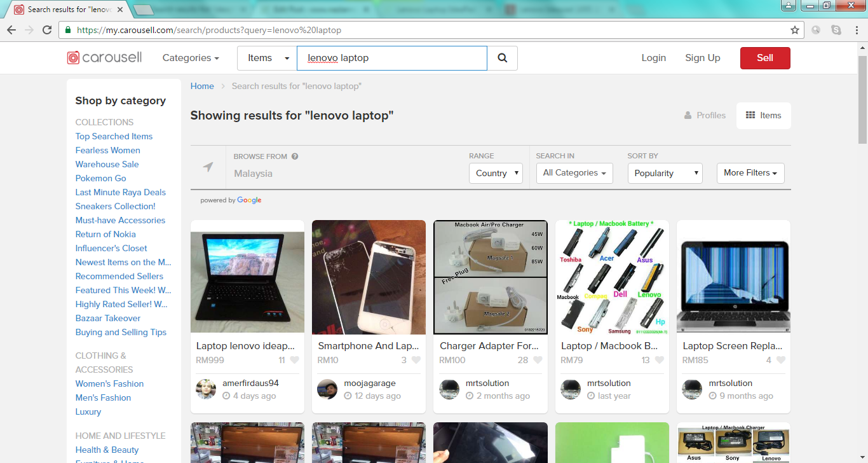Open the Categories menu
The height and width of the screenshot is (463, 868).
[x=190, y=57]
